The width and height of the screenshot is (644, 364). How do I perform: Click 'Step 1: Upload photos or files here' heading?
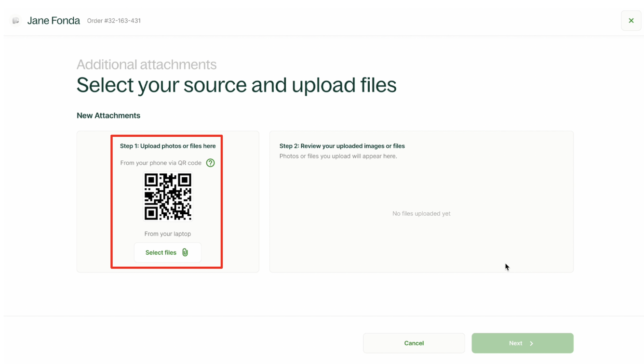click(168, 146)
